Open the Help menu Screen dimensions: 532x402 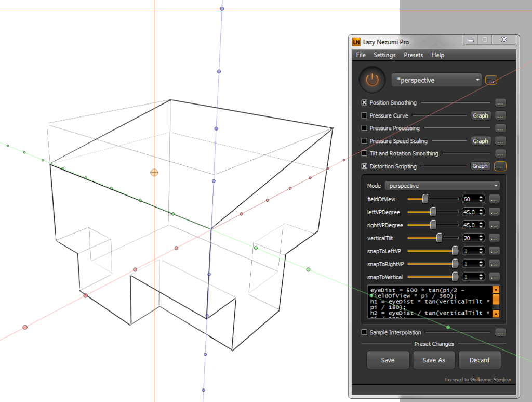point(437,55)
